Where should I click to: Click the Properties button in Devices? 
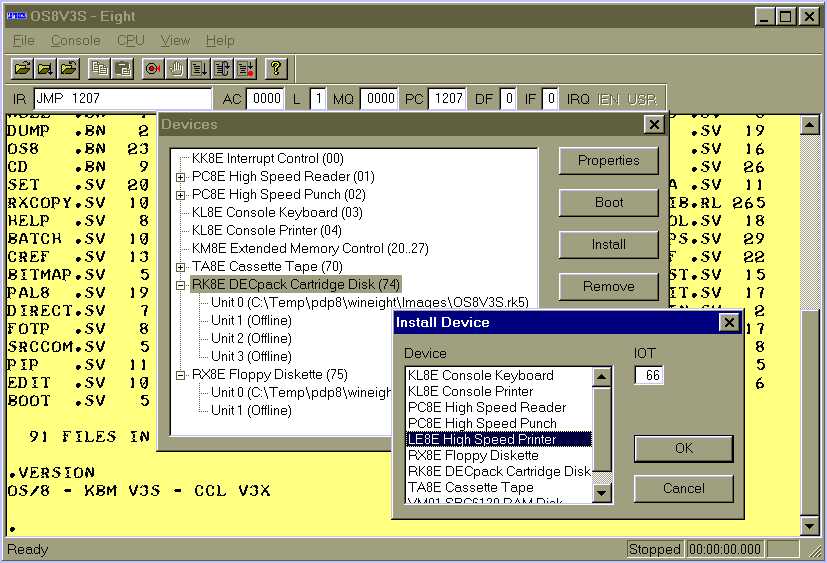pyautogui.click(x=609, y=160)
